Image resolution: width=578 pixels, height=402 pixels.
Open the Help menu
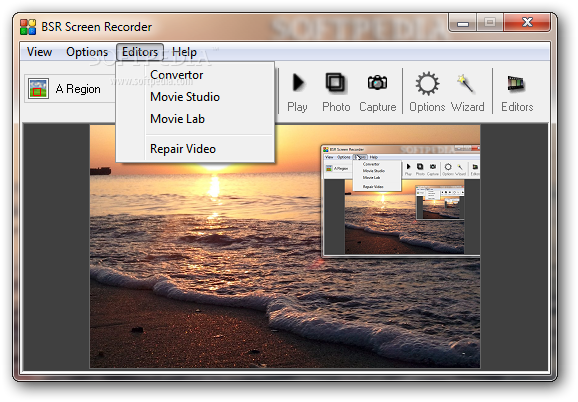point(184,52)
